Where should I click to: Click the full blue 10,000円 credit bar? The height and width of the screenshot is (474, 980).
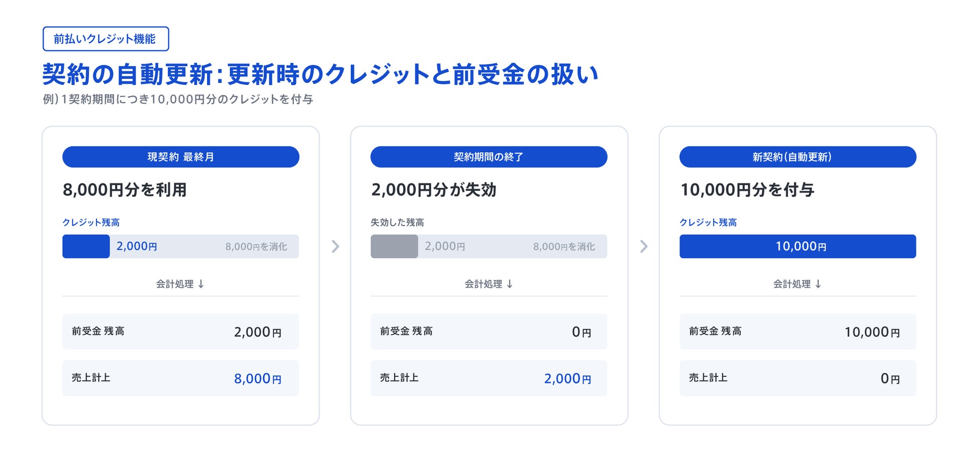(798, 246)
